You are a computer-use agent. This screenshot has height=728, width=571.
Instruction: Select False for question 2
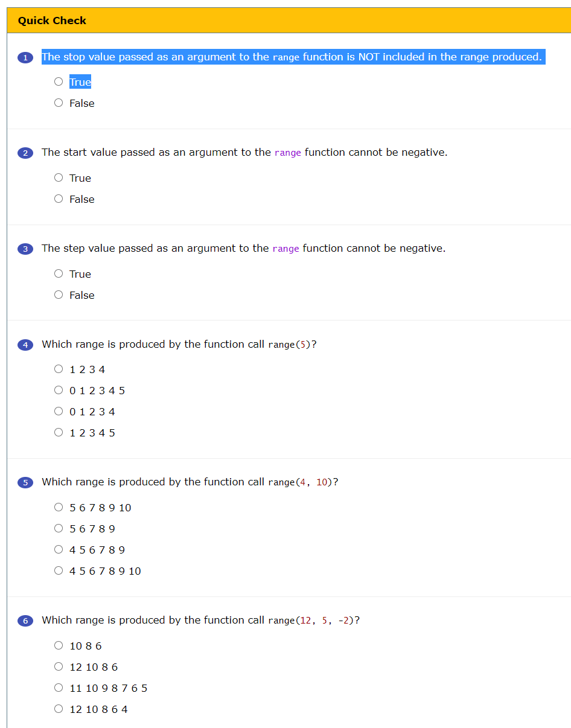click(x=58, y=199)
